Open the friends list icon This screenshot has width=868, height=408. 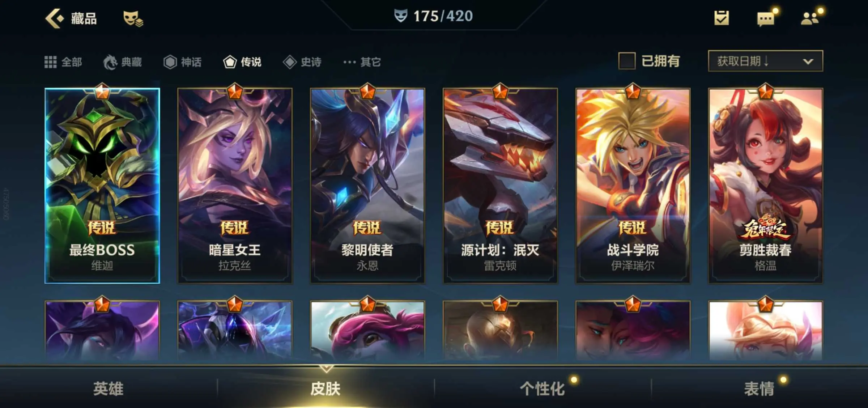(x=810, y=18)
